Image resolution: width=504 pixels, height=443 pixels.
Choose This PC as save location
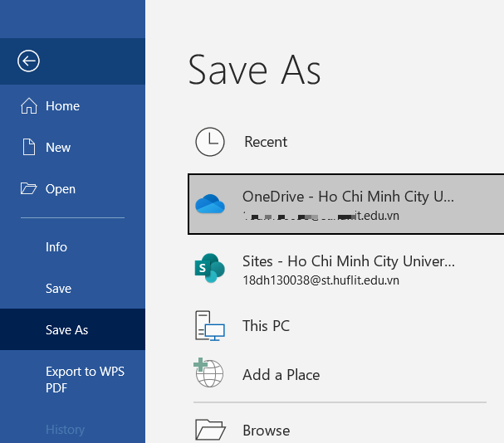(x=346, y=326)
